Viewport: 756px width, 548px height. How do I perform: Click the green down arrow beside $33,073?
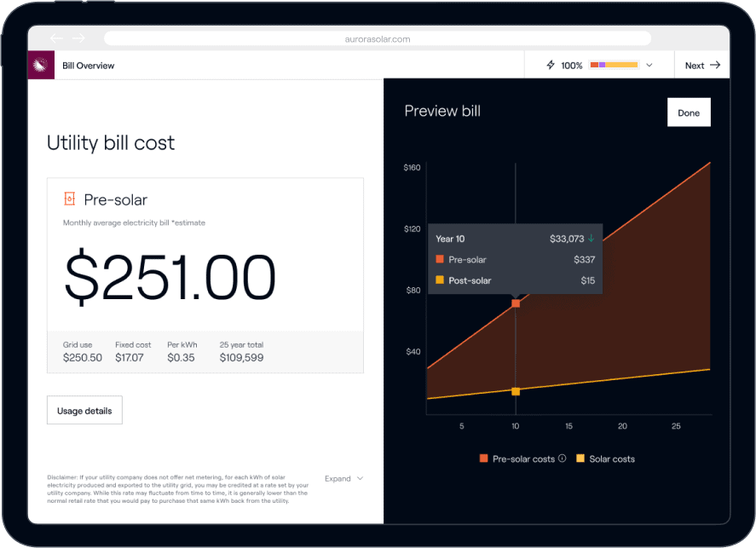click(x=592, y=238)
